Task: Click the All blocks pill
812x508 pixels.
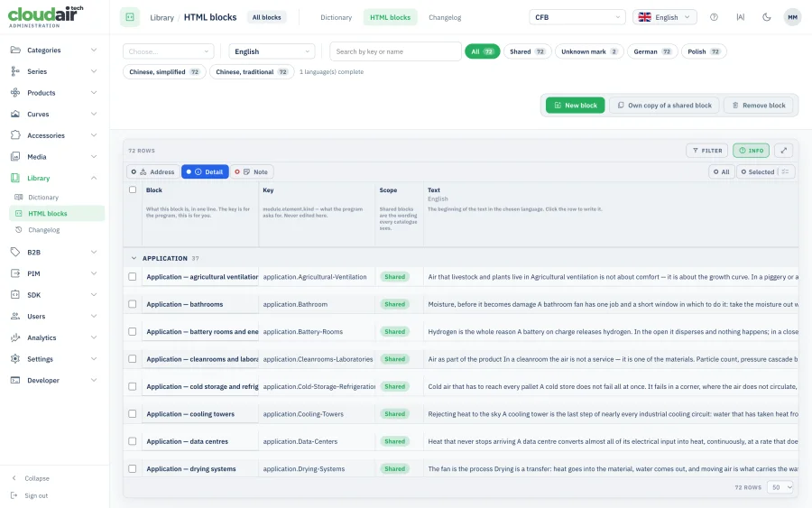Action: point(267,18)
